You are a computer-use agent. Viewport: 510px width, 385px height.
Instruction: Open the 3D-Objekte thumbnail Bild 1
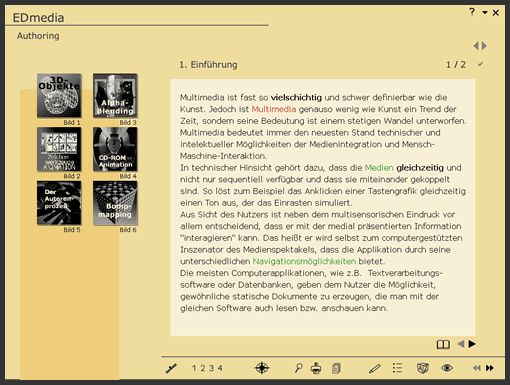(x=59, y=96)
